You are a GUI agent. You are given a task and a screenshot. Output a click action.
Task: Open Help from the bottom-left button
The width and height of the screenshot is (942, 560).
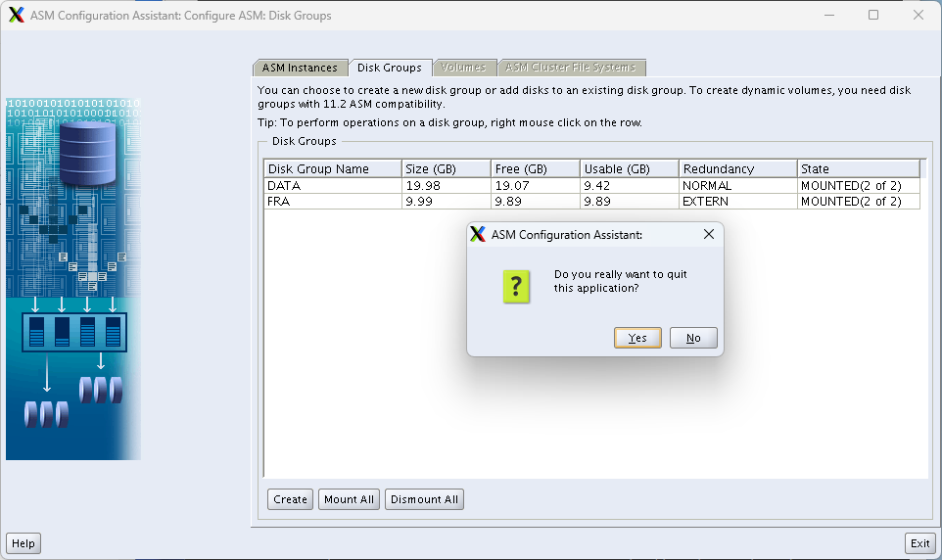pyautogui.click(x=24, y=543)
